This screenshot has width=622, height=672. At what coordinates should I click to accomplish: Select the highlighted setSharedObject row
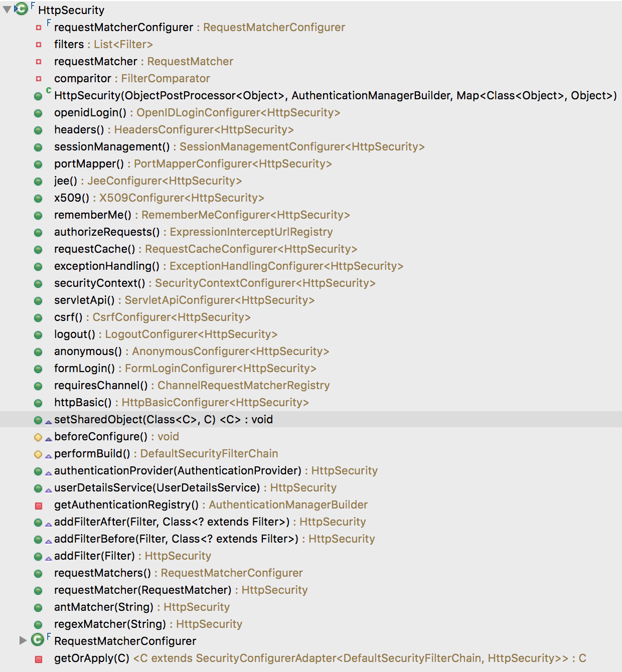click(150, 419)
